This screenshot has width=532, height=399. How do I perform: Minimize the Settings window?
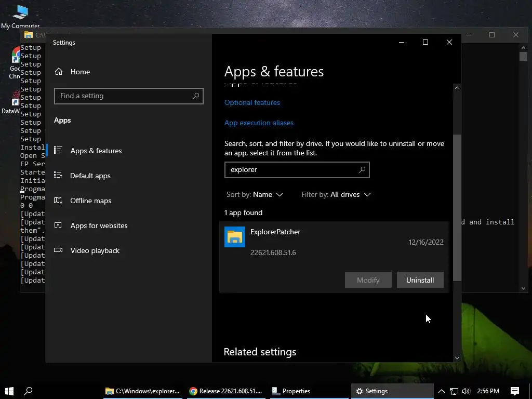point(402,42)
